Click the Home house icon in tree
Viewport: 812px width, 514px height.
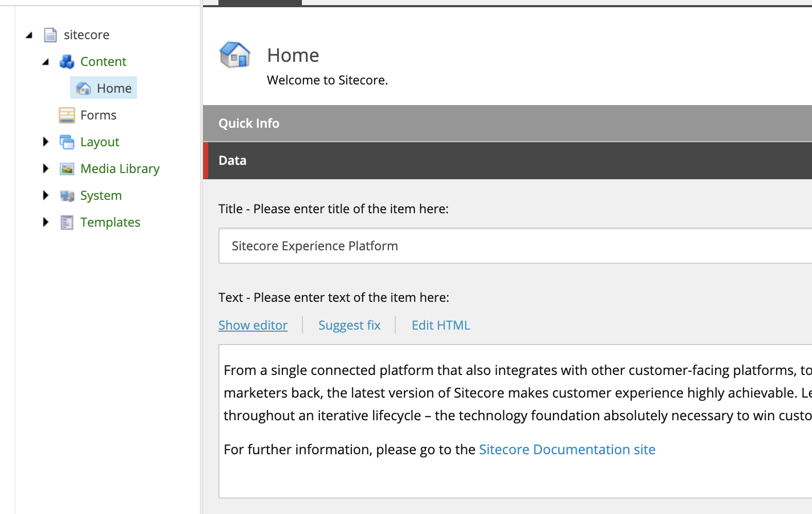83,89
